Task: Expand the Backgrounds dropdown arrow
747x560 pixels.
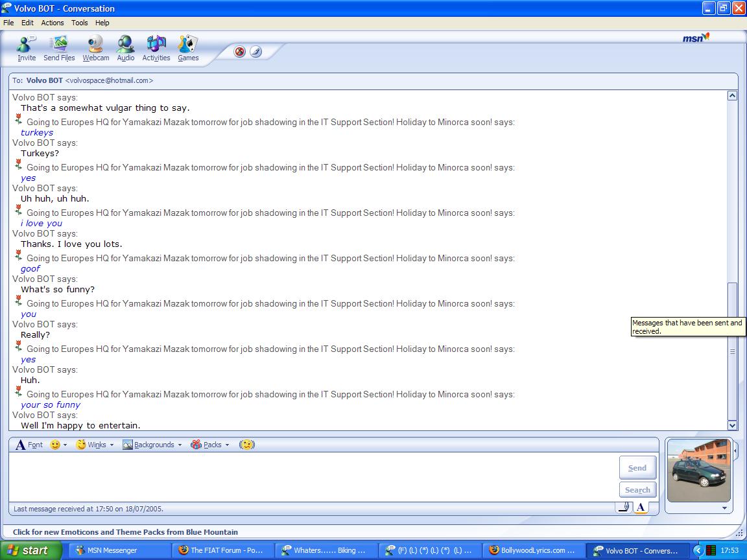Action: tap(180, 445)
